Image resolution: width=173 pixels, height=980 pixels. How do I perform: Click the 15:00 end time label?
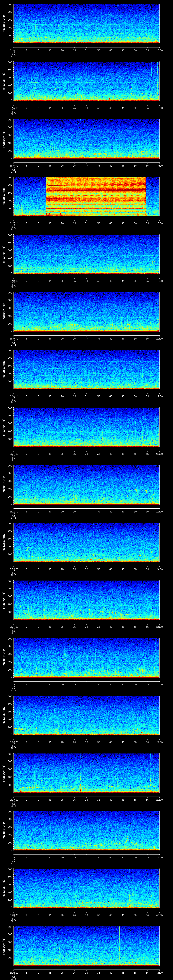(x=159, y=50)
